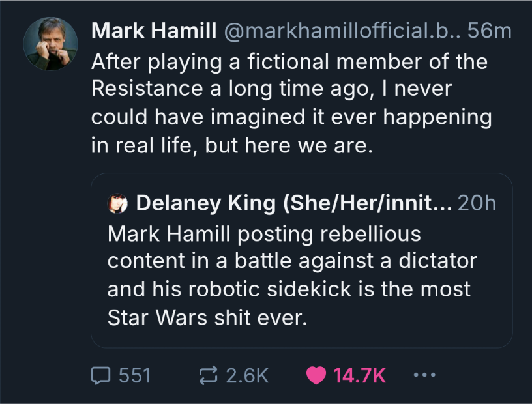The height and width of the screenshot is (404, 532).
Task: Click the 14.7K likes count
Action: point(359,375)
